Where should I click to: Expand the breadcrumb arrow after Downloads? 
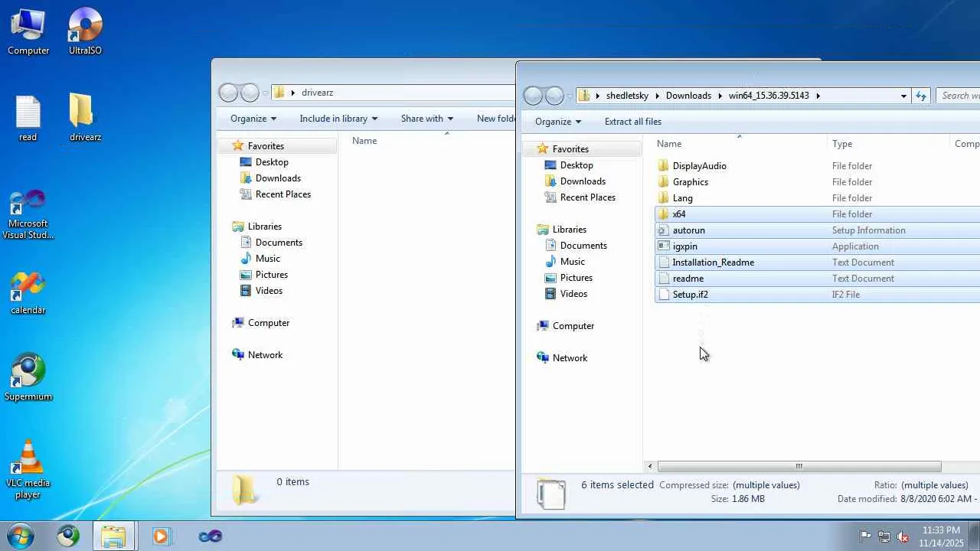click(x=720, y=96)
